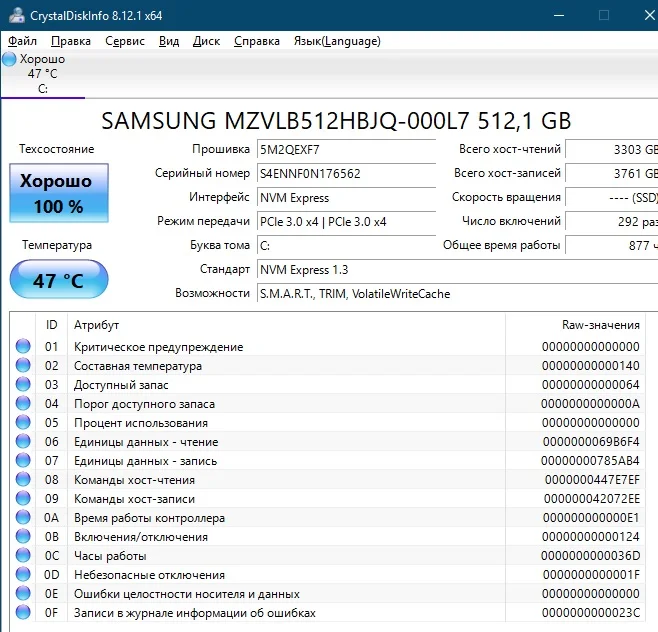Click the Скорость вращения value ---- (SSD)
The width and height of the screenshot is (658, 632).
[x=612, y=197]
